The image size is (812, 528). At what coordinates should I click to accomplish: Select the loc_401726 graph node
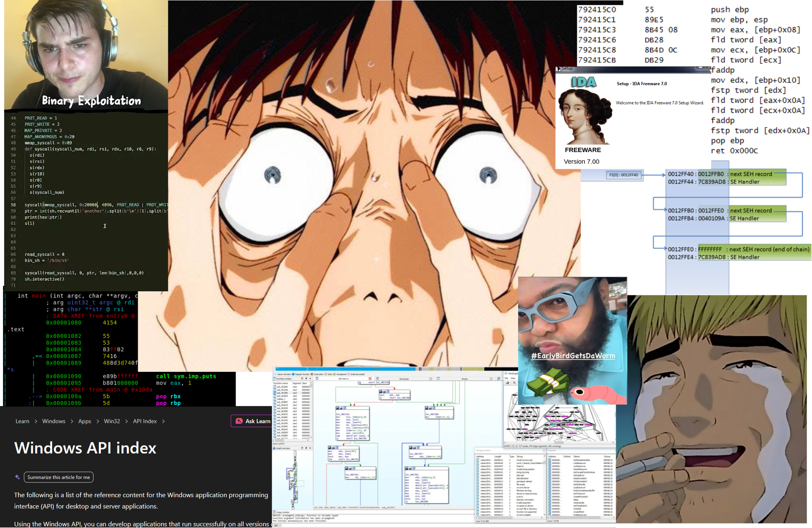pyautogui.click(x=353, y=424)
